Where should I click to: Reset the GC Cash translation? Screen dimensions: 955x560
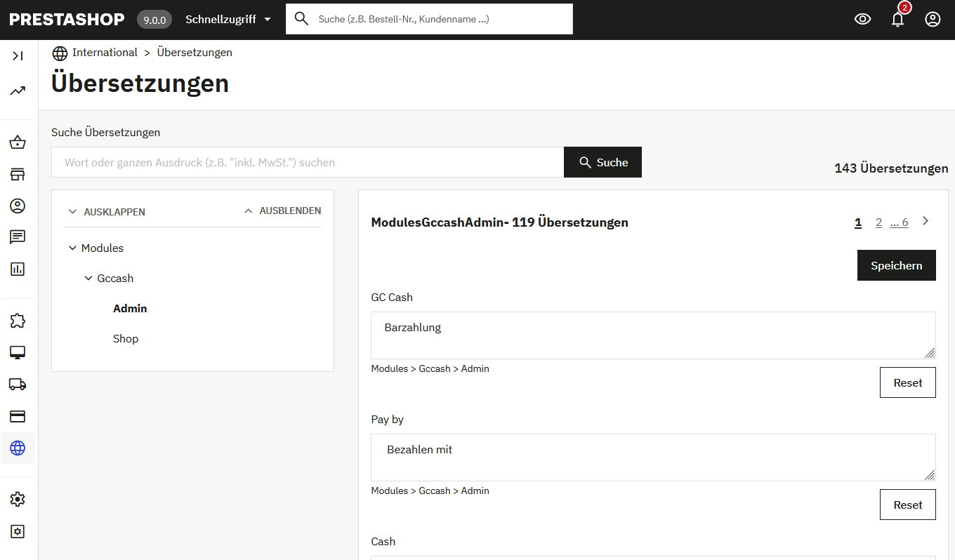(x=907, y=382)
